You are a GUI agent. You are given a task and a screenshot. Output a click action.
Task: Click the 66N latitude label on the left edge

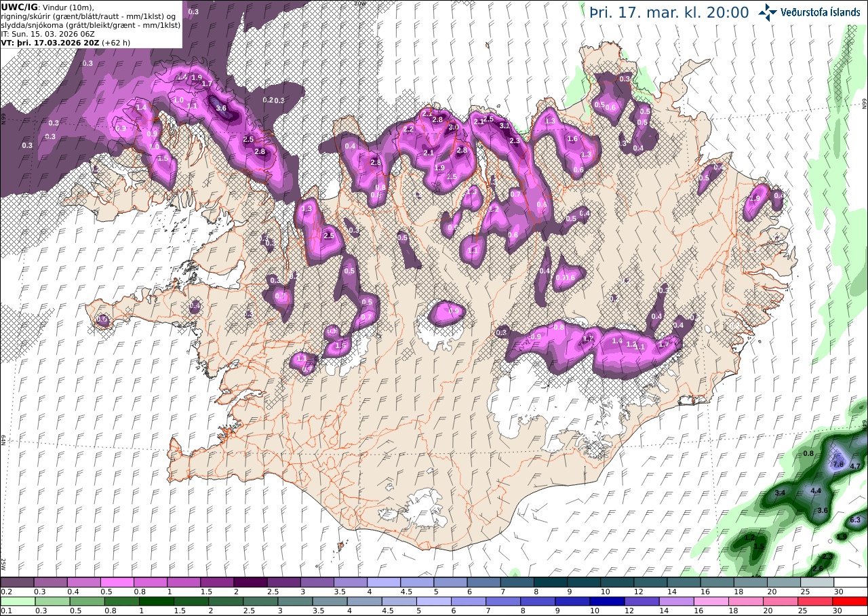3,117
